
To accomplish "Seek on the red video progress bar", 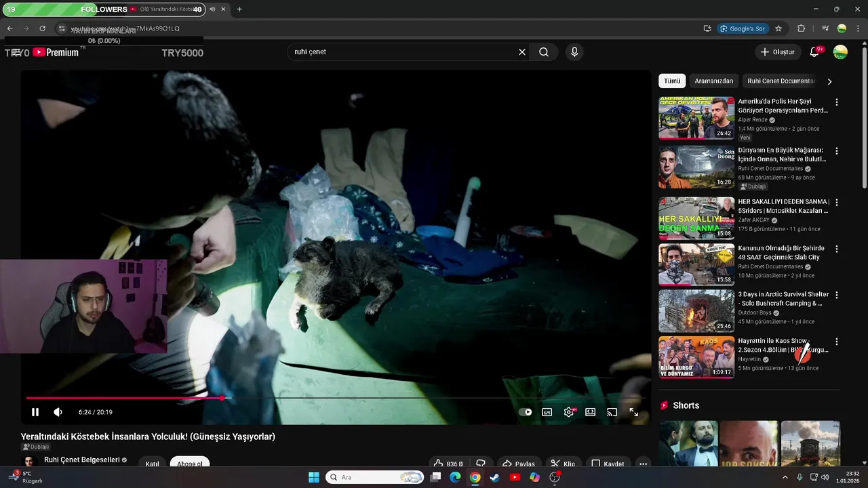I will click(x=336, y=398).
